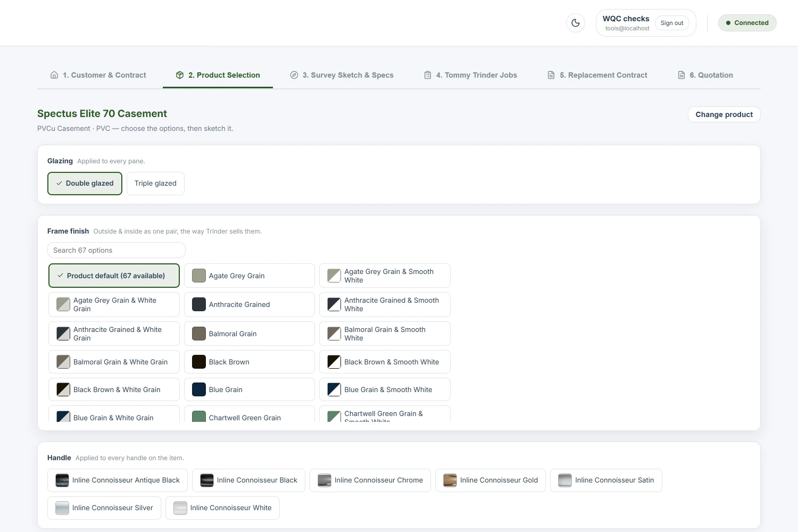Click the 'Applied to every handle on the item.' note
Viewport: 798px width, 532px height.
tap(130, 458)
